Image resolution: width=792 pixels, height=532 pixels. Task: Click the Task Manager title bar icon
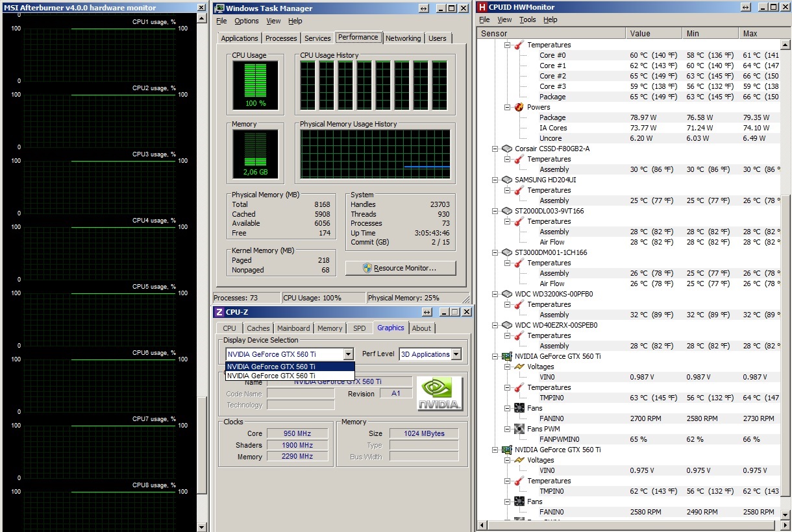220,8
